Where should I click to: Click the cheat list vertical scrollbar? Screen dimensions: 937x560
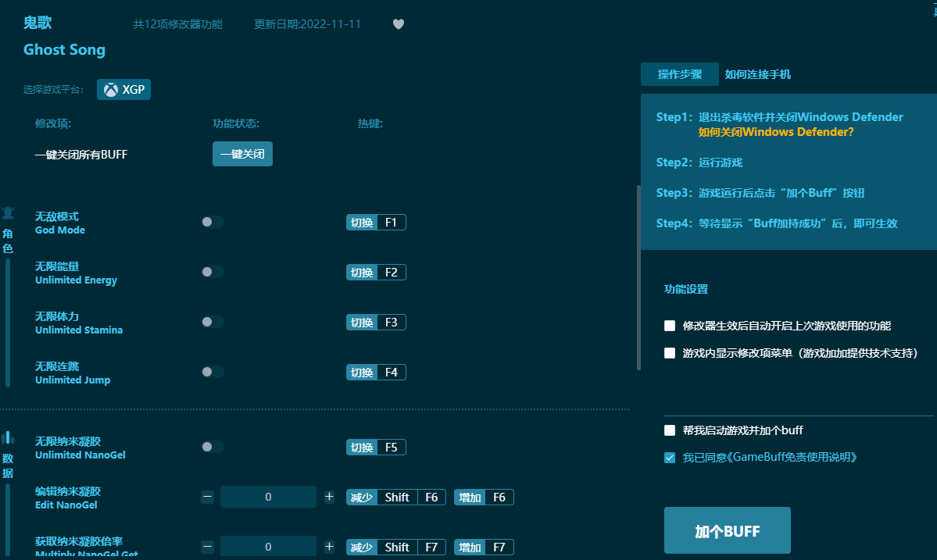click(x=638, y=277)
